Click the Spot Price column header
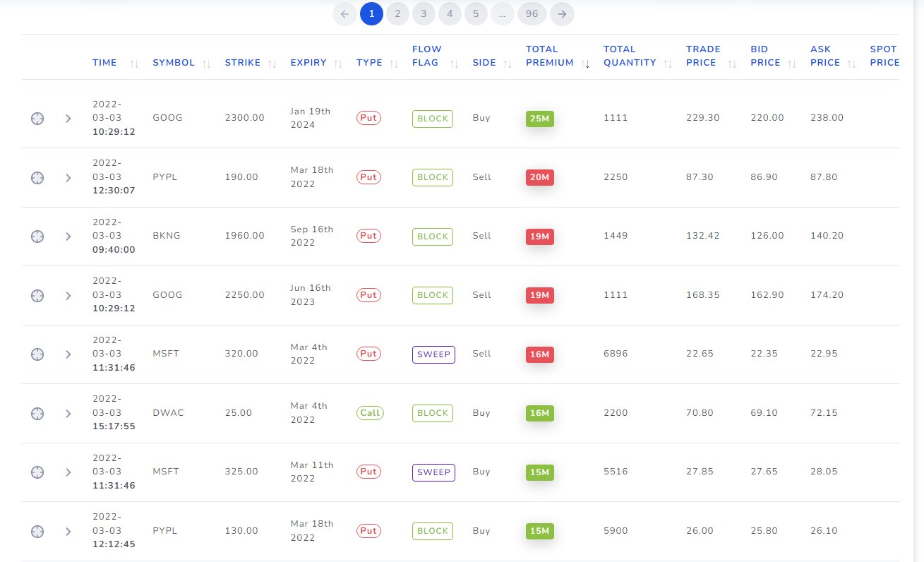The height and width of the screenshot is (562, 924). 884,56
